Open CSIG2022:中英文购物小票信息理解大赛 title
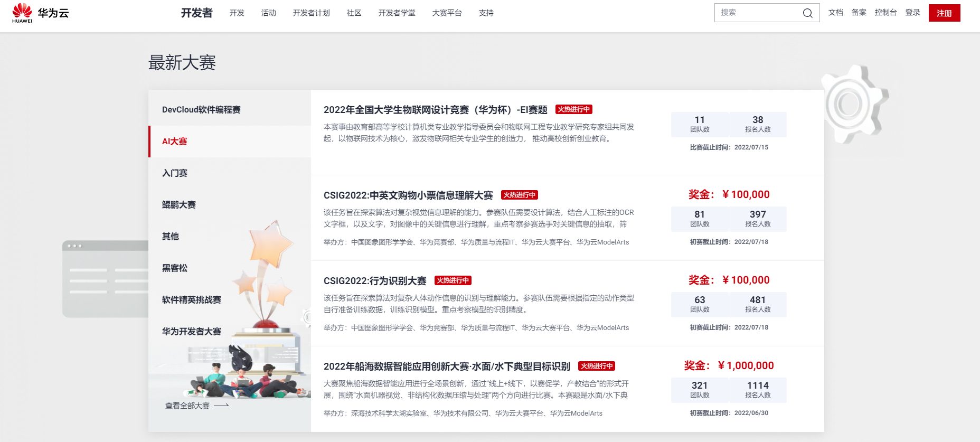The width and height of the screenshot is (980, 442). tap(408, 195)
